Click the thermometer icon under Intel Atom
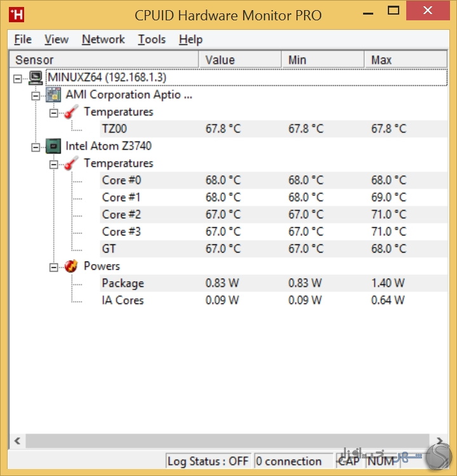This screenshot has height=476, width=457. coord(71,163)
